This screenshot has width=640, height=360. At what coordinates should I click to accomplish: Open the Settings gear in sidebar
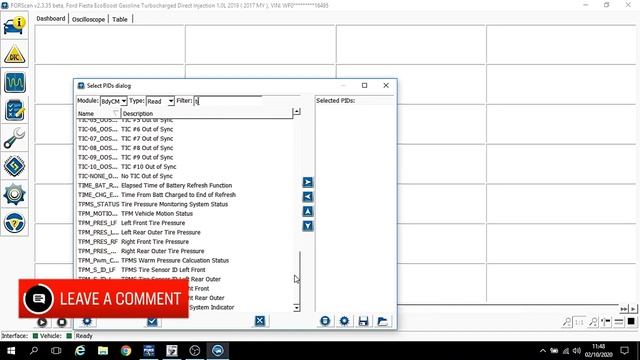(15, 194)
